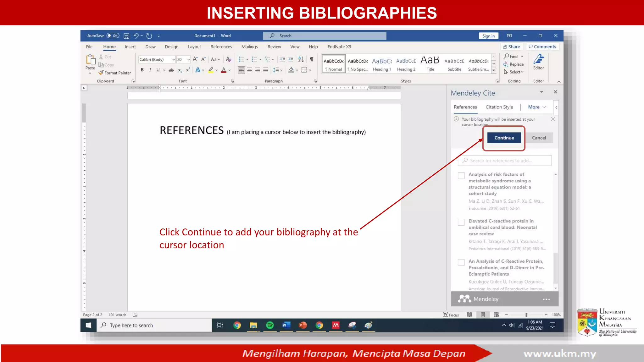The width and height of the screenshot is (644, 362).
Task: Align text right
Action: (258, 70)
